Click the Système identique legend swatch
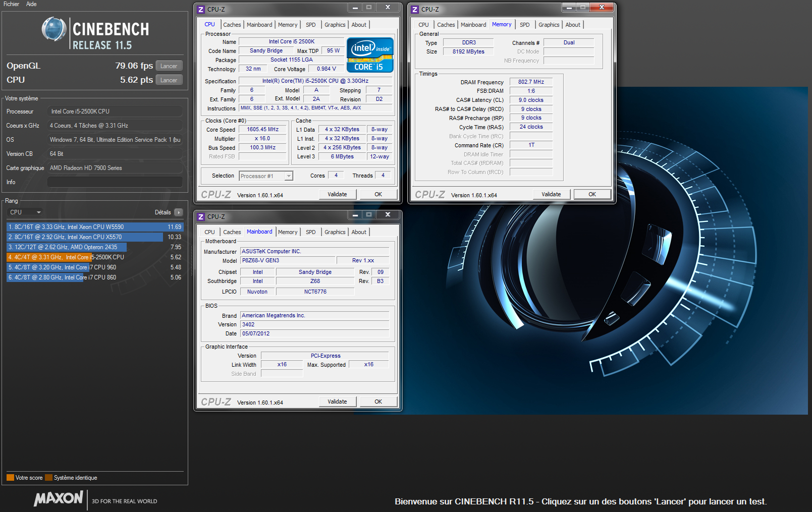Image resolution: width=812 pixels, height=512 pixels. [x=48, y=478]
